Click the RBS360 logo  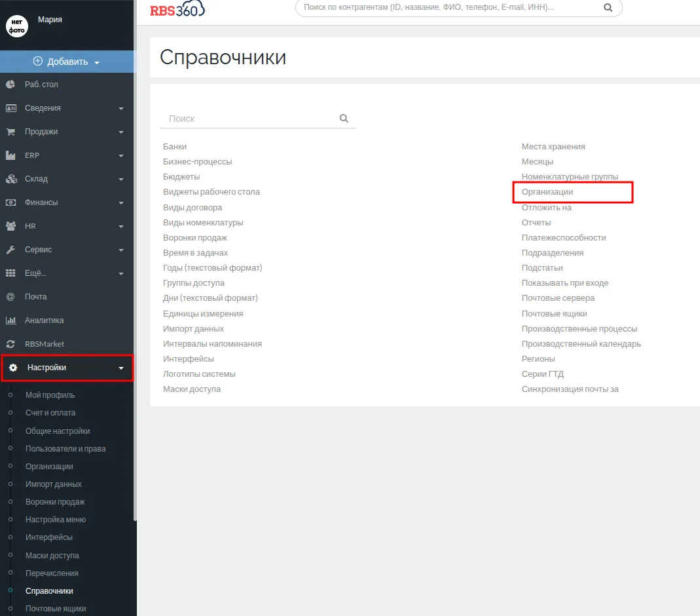(177, 9)
